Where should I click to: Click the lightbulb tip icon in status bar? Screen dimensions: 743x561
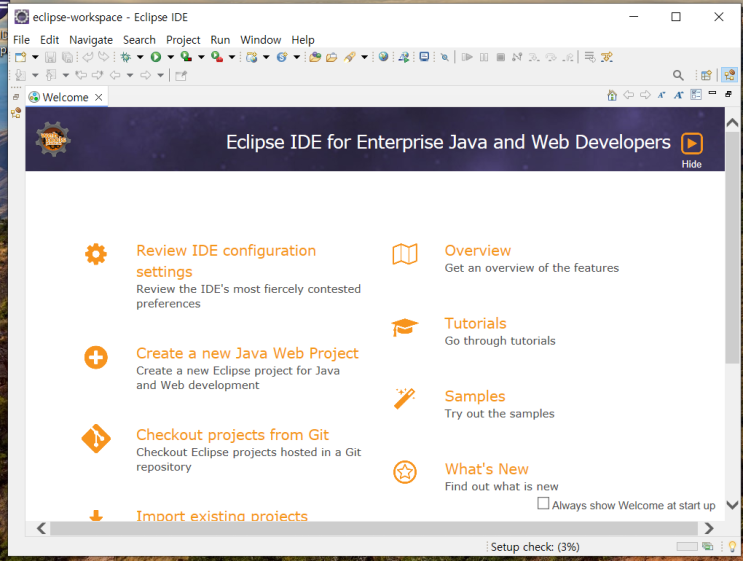pyautogui.click(x=732, y=547)
